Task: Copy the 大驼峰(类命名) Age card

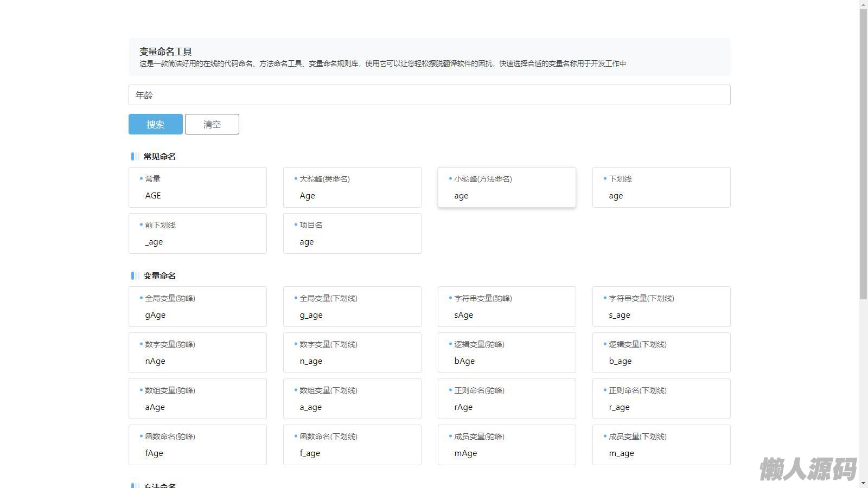Action: [x=352, y=188]
